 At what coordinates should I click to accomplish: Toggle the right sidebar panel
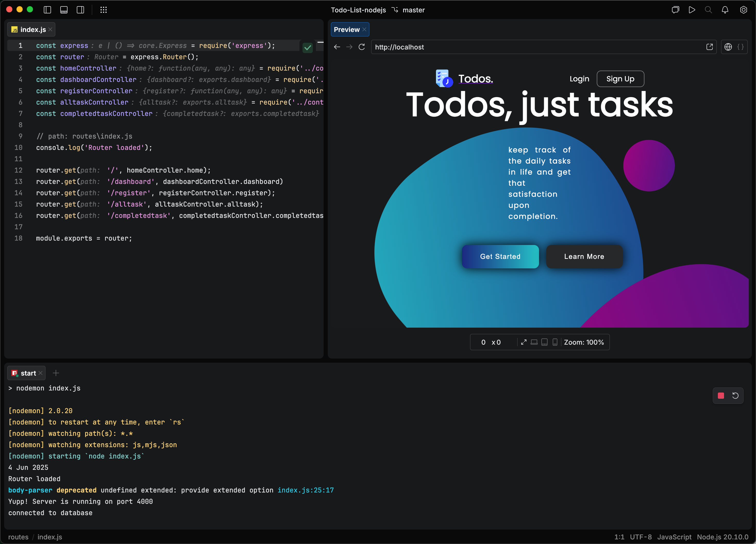[x=80, y=10]
